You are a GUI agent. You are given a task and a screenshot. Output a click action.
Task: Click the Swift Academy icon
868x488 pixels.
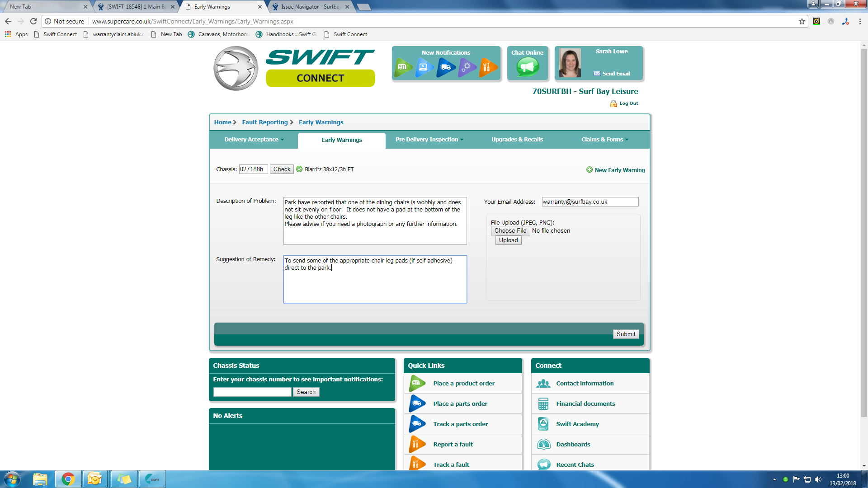(543, 424)
